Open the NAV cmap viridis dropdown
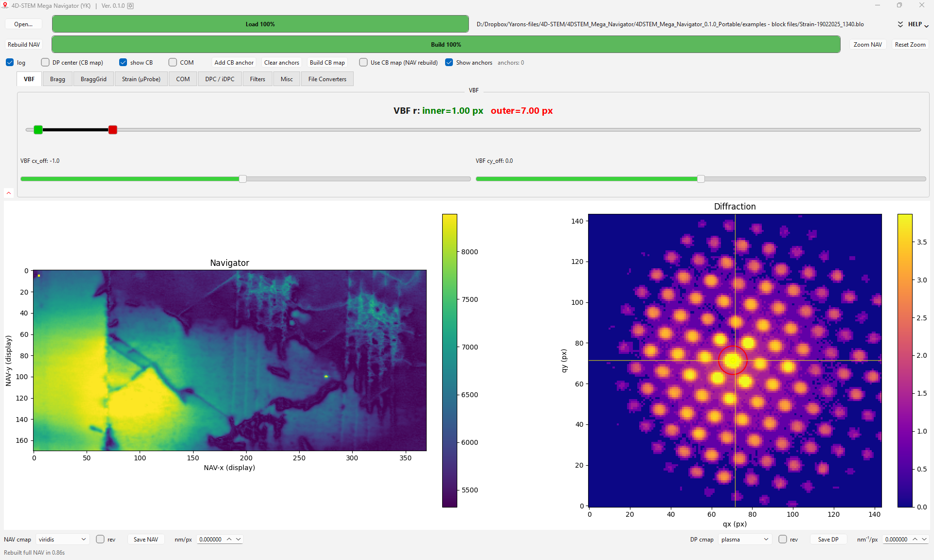The image size is (934, 560). pos(62,539)
